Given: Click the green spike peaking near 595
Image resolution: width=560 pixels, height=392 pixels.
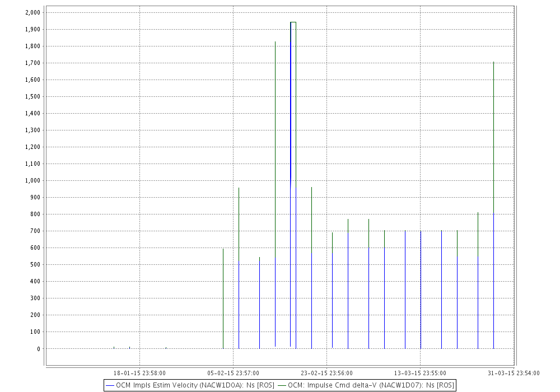Looking at the screenshot, I should click(223, 298).
